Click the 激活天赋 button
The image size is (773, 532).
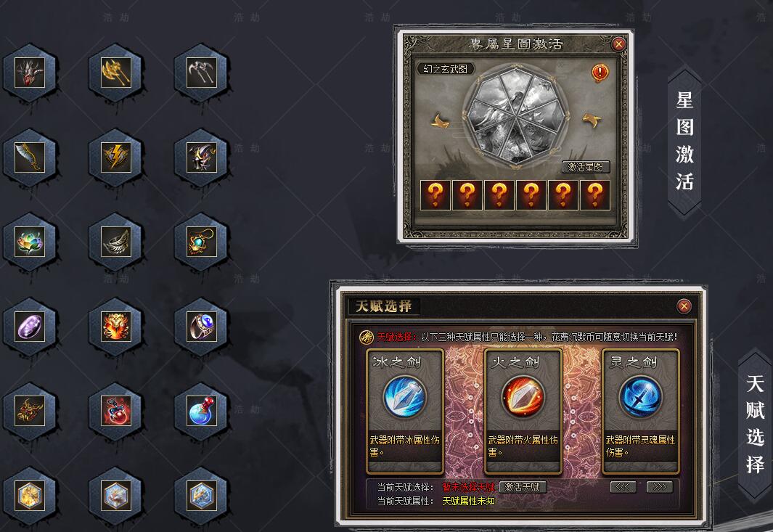(523, 487)
